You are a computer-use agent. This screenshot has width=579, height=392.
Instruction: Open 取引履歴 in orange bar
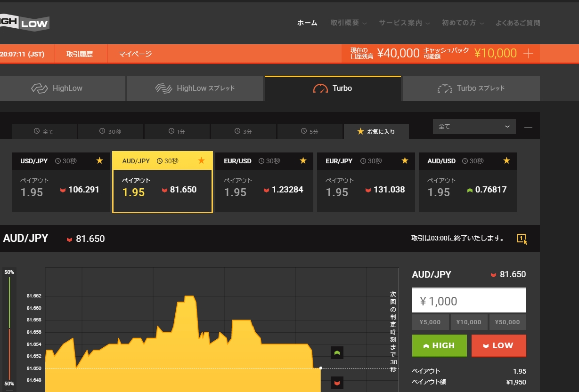coord(80,54)
